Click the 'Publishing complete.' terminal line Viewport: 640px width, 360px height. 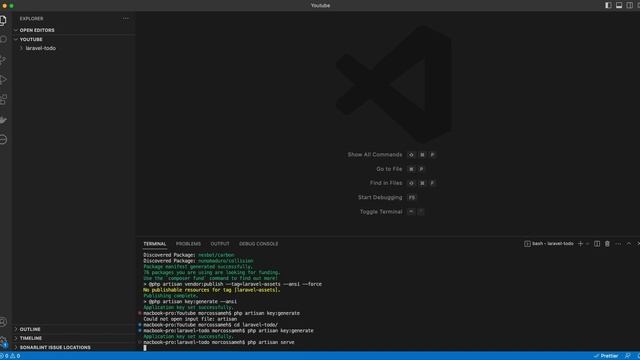pos(171,296)
